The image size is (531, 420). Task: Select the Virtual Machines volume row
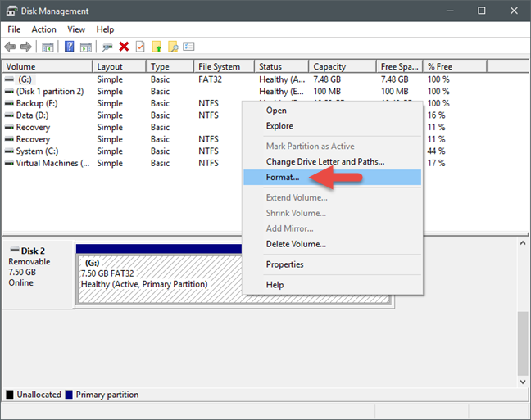coord(52,163)
